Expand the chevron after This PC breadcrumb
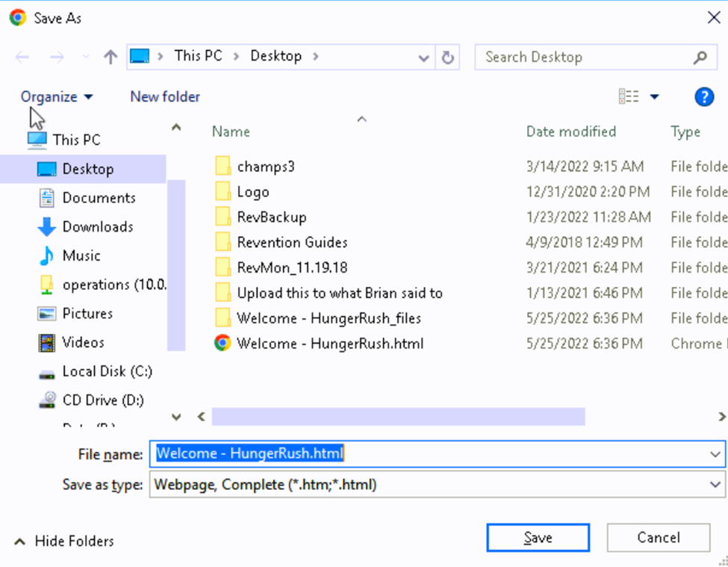The height and width of the screenshot is (567, 728). coord(237,57)
